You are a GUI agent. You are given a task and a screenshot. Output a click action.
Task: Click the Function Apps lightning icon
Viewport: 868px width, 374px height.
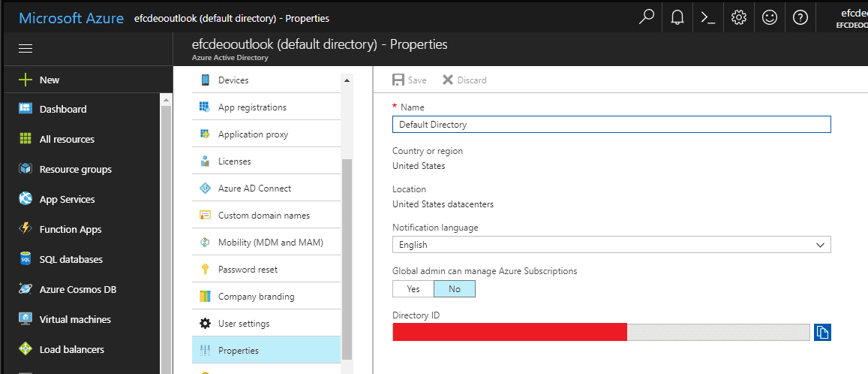coord(26,229)
